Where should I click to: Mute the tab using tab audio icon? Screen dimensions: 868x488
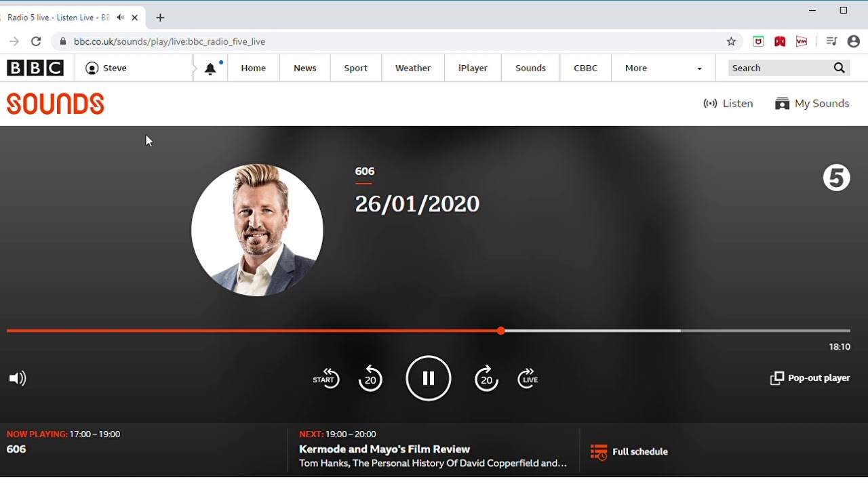(x=120, y=18)
